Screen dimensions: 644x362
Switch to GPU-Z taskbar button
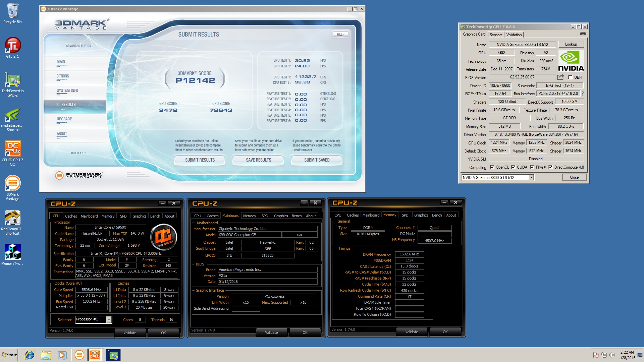[113, 355]
